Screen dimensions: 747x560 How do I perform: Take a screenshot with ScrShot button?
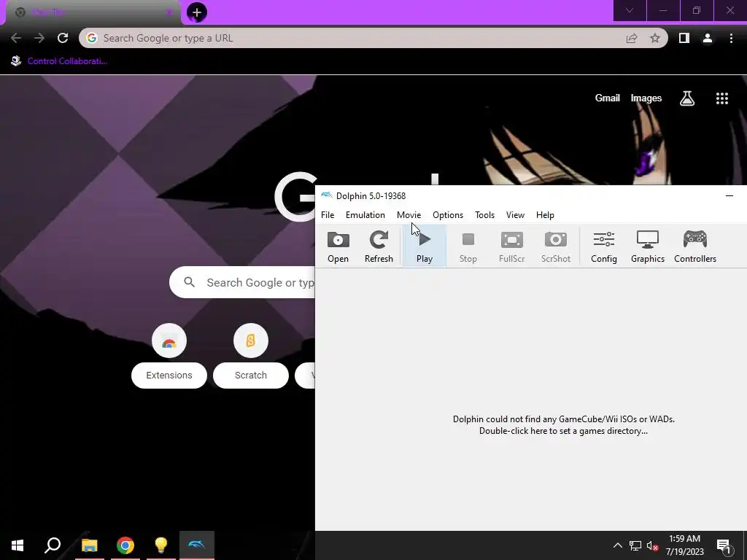coord(555,246)
